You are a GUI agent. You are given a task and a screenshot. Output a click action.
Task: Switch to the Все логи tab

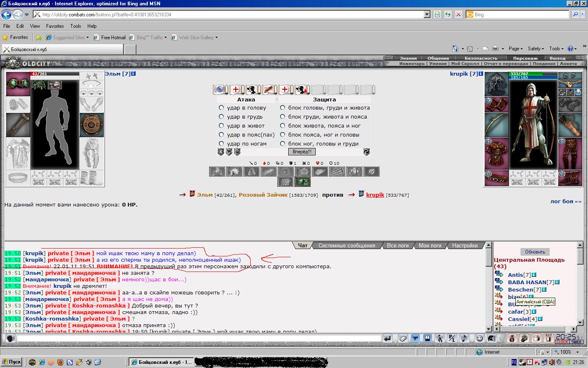pos(398,245)
